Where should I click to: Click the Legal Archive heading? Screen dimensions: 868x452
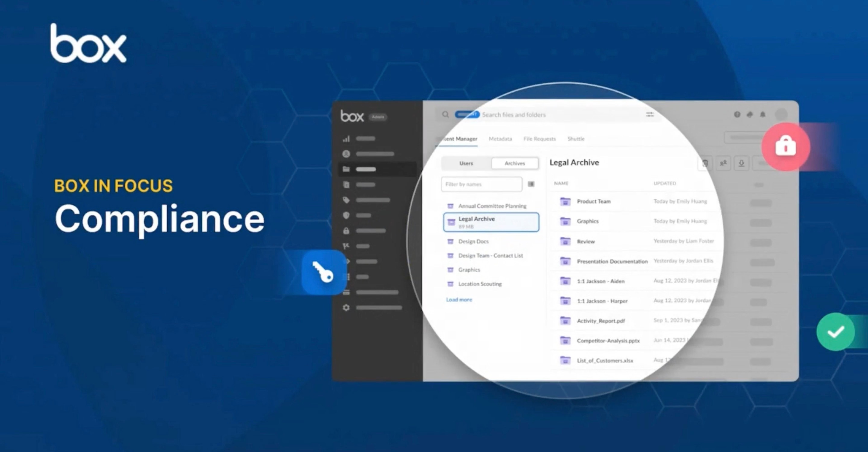[574, 162]
